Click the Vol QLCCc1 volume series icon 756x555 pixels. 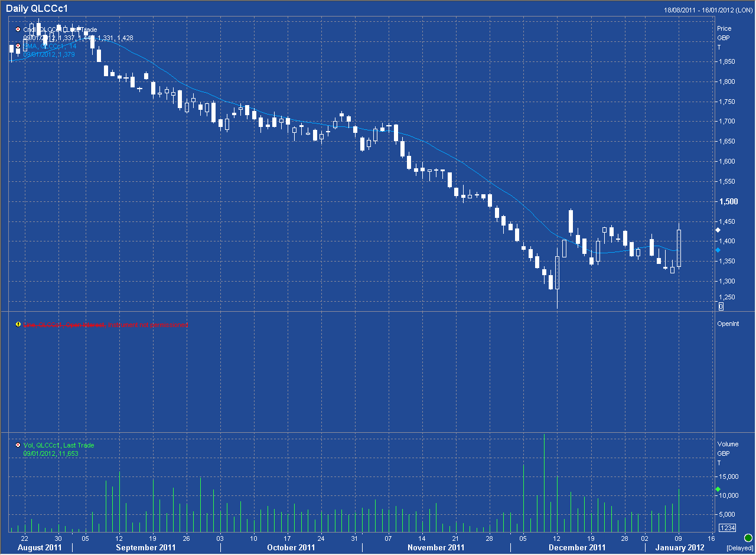point(18,446)
